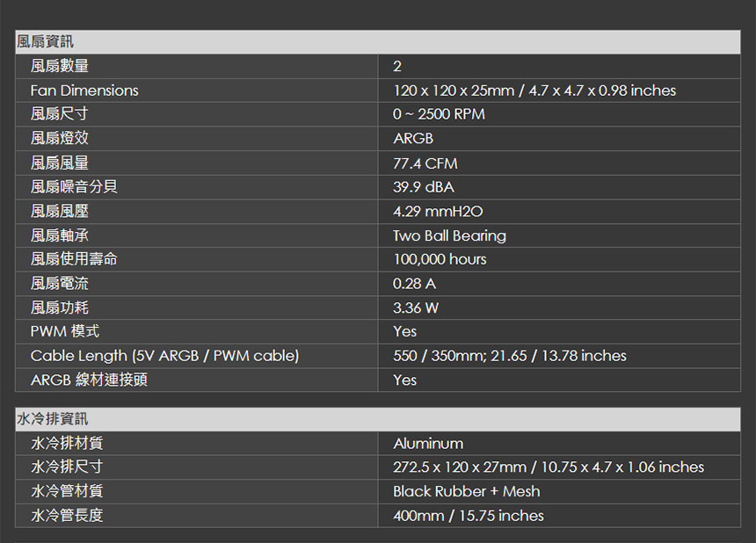Click the Two Ball Bearing value
Viewport: 756px width, 543px height.
coord(449,235)
